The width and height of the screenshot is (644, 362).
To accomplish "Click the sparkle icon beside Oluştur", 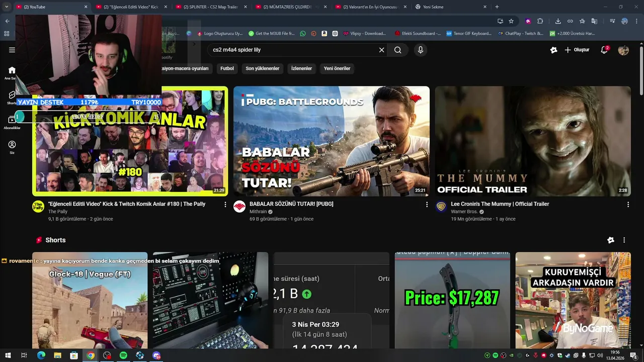I will coord(553,50).
